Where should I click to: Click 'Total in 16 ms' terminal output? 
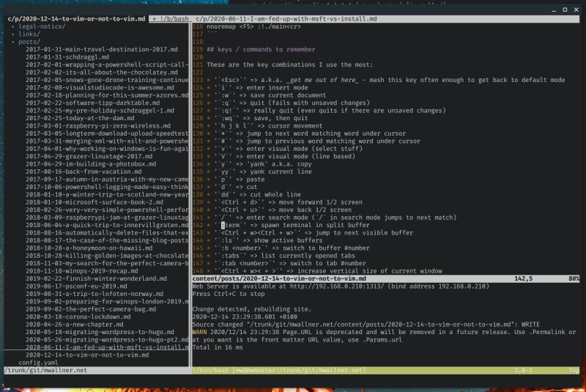pyautogui.click(x=218, y=347)
